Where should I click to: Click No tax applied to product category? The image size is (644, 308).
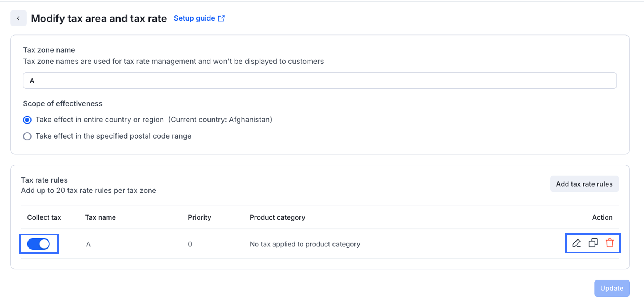[305, 244]
